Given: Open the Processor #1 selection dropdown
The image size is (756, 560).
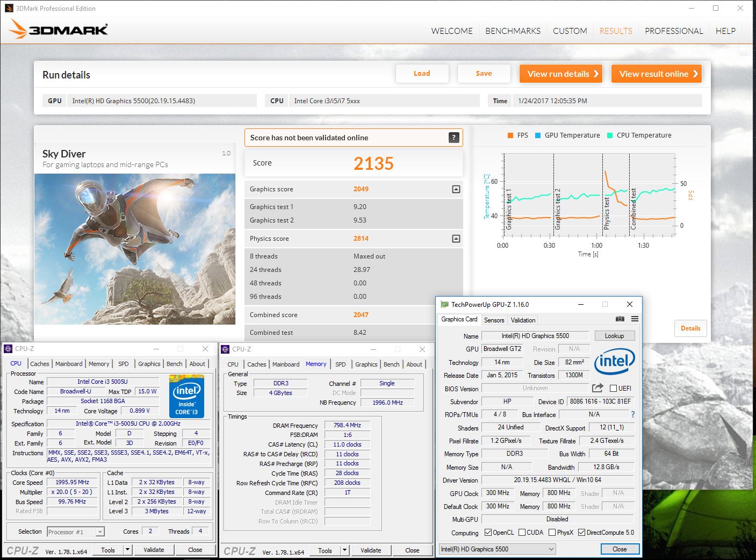Looking at the screenshot, I should tap(76, 532).
